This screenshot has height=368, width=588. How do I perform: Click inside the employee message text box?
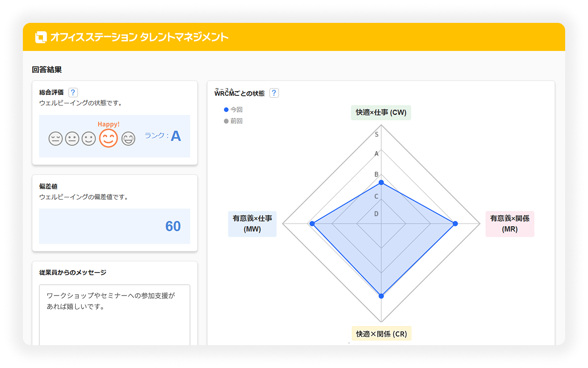point(114,315)
